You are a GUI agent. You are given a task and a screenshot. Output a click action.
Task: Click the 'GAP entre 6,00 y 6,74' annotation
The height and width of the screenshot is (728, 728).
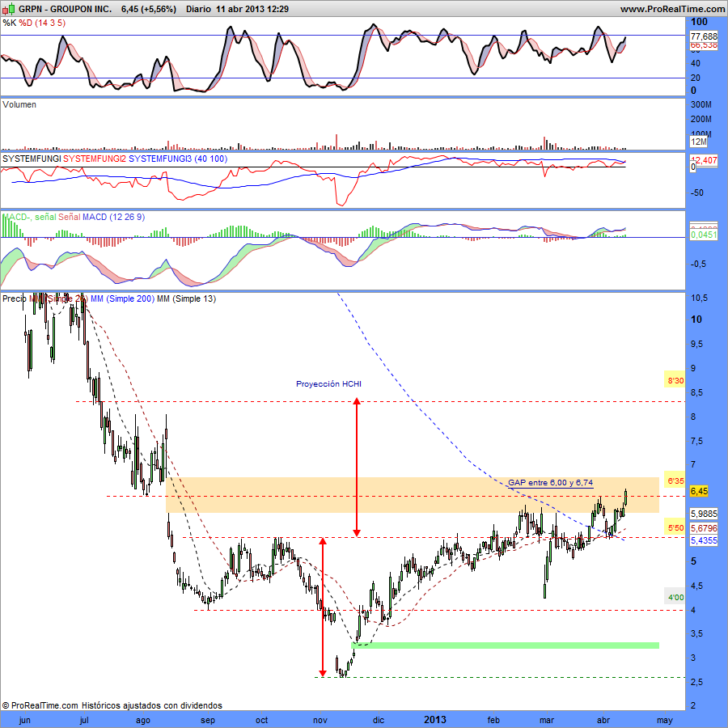click(x=550, y=482)
